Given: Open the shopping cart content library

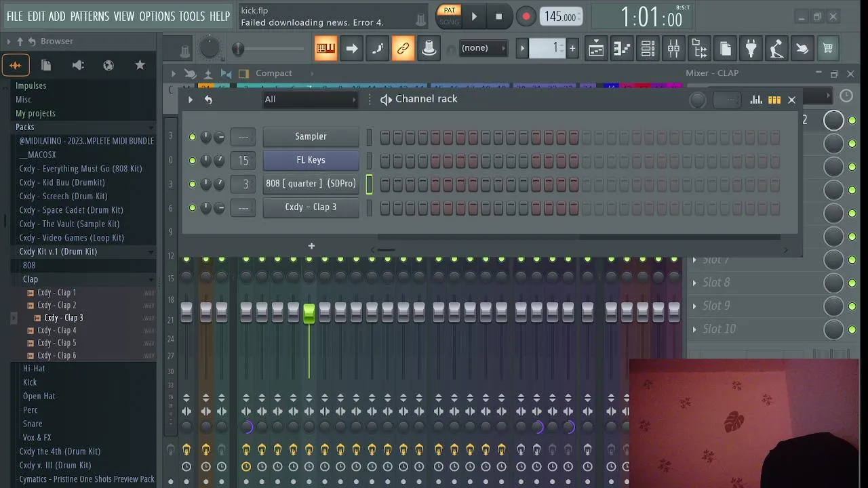Looking at the screenshot, I should pos(828,48).
